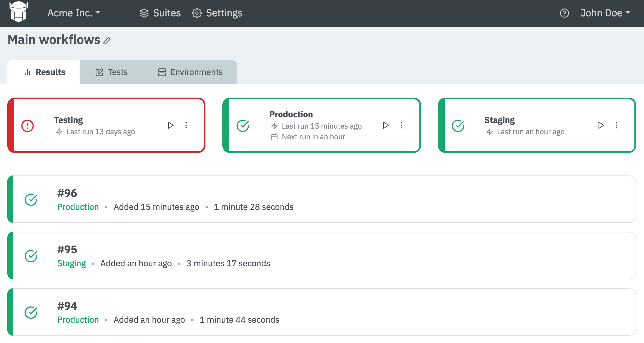Click the pencil icon beside Main workflows
Image resolution: width=644 pixels, height=343 pixels.
point(107,41)
